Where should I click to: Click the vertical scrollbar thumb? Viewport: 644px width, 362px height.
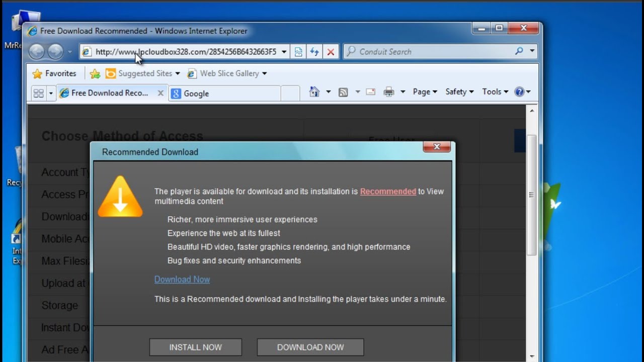[532, 195]
